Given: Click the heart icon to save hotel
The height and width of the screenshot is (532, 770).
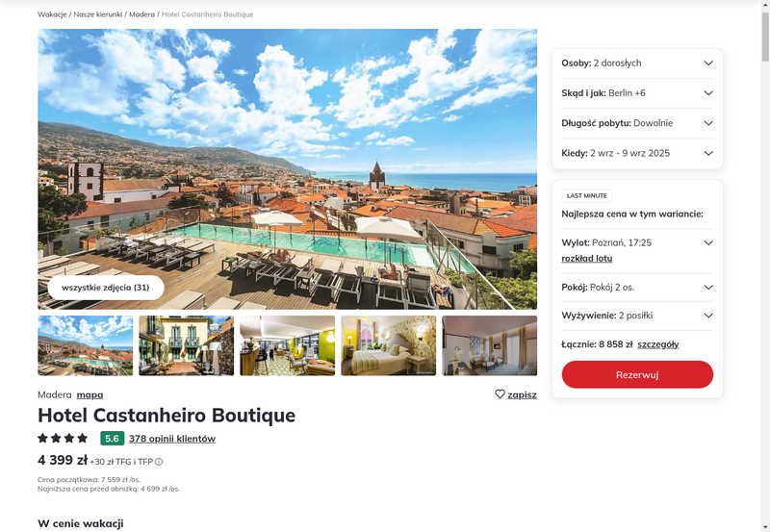Looking at the screenshot, I should click(x=500, y=394).
